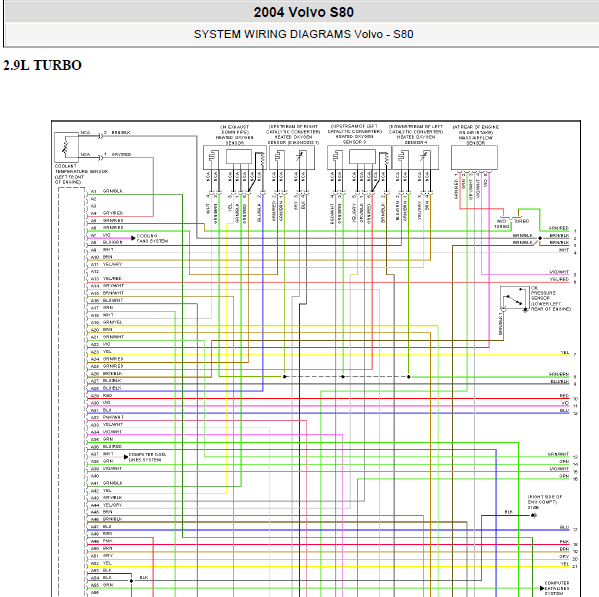Click the "W/O TURBO" connector label
Screen dimensions: 599x597
tap(502, 224)
